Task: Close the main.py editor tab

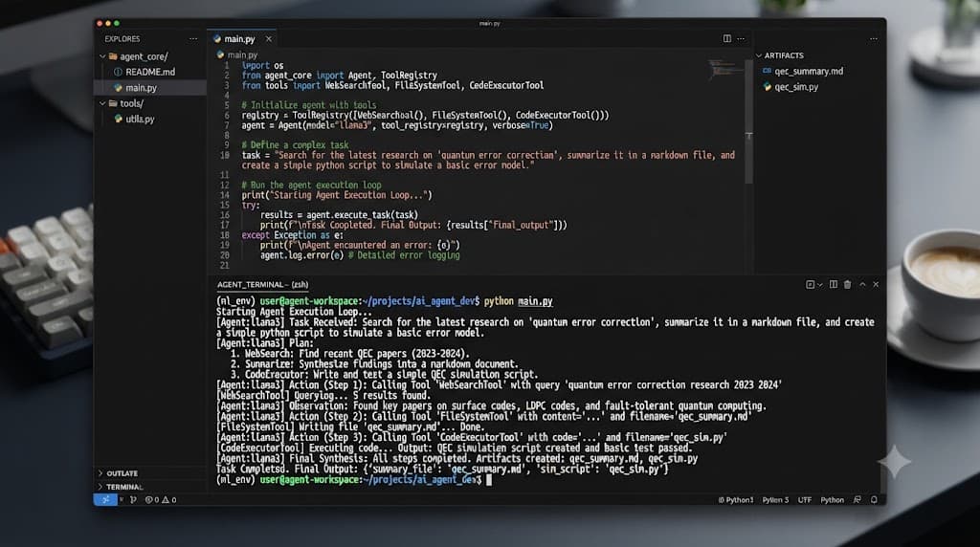Action: point(269,38)
